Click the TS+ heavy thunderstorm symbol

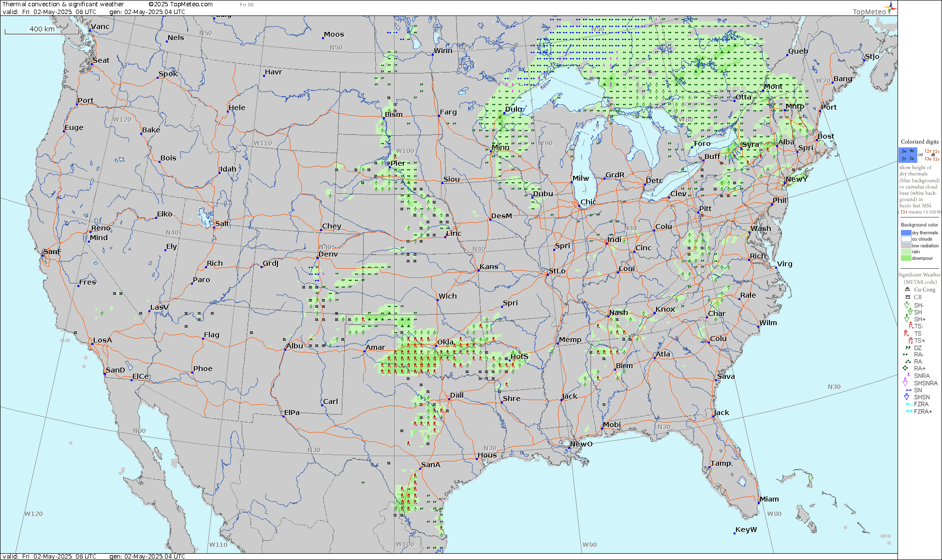[910, 340]
